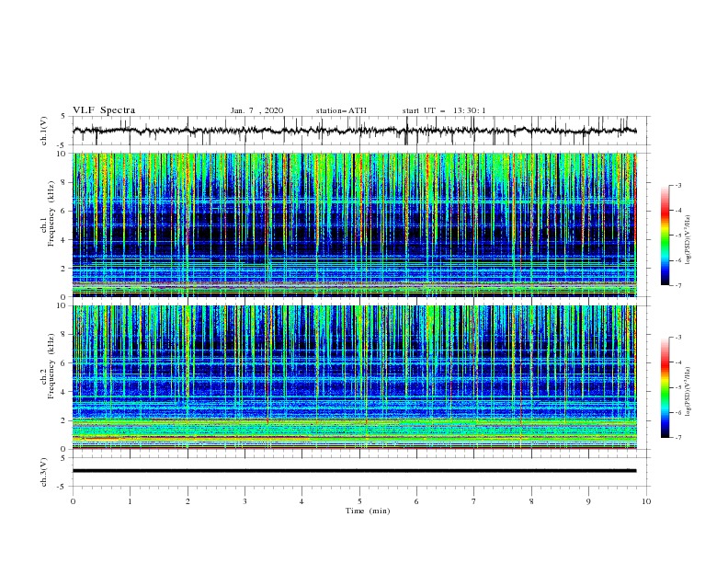Click time axis tick label "5"
The height and width of the screenshot is (563, 728).
pyautogui.click(x=359, y=501)
